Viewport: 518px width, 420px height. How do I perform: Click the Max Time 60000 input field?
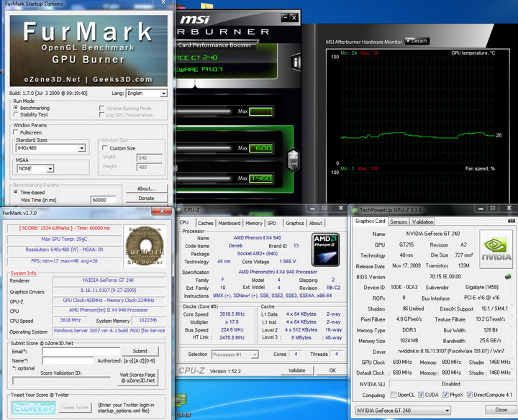click(104, 200)
